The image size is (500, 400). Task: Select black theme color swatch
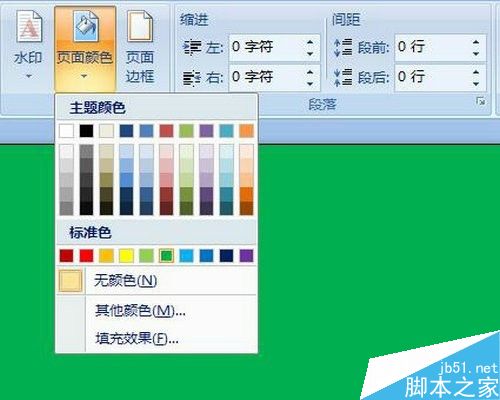click(x=86, y=131)
